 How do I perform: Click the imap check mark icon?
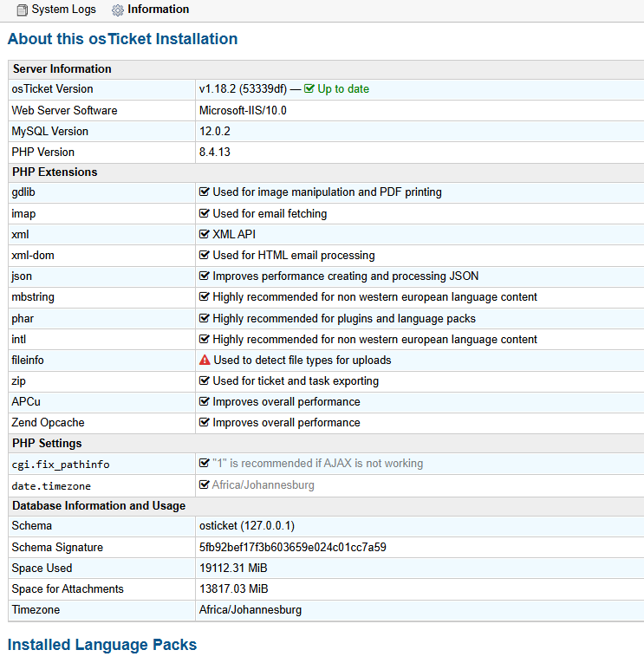[x=205, y=213]
